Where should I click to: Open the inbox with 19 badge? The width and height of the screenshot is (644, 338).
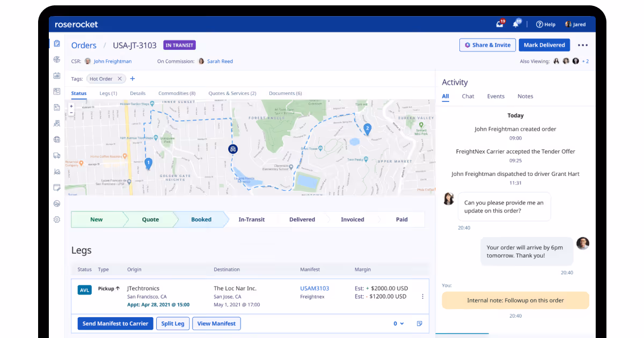pyautogui.click(x=500, y=24)
